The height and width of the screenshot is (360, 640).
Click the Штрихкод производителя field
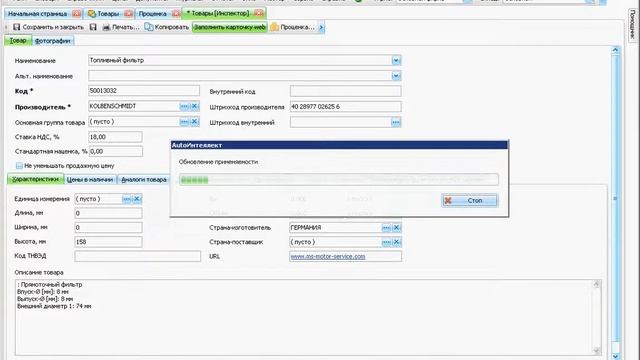(x=346, y=107)
